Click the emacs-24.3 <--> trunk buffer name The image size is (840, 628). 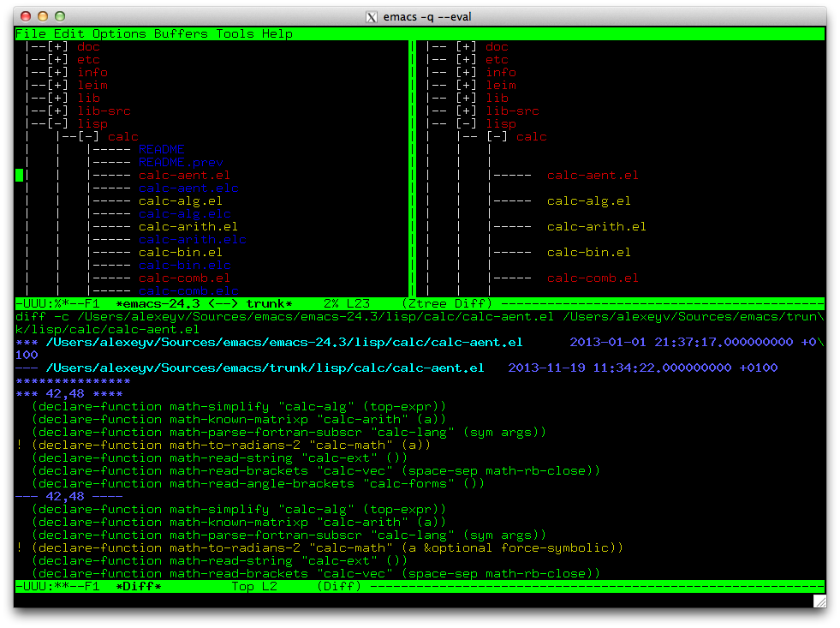[x=204, y=304]
